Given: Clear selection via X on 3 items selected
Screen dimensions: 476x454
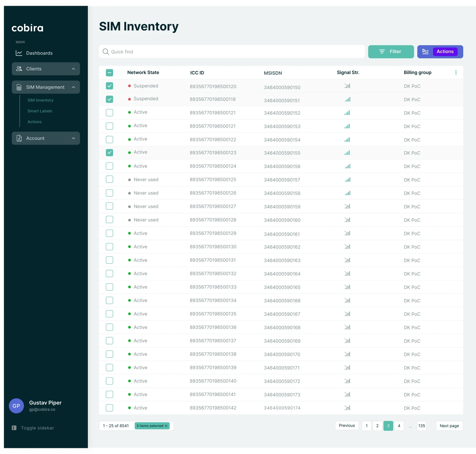Looking at the screenshot, I should [166, 426].
